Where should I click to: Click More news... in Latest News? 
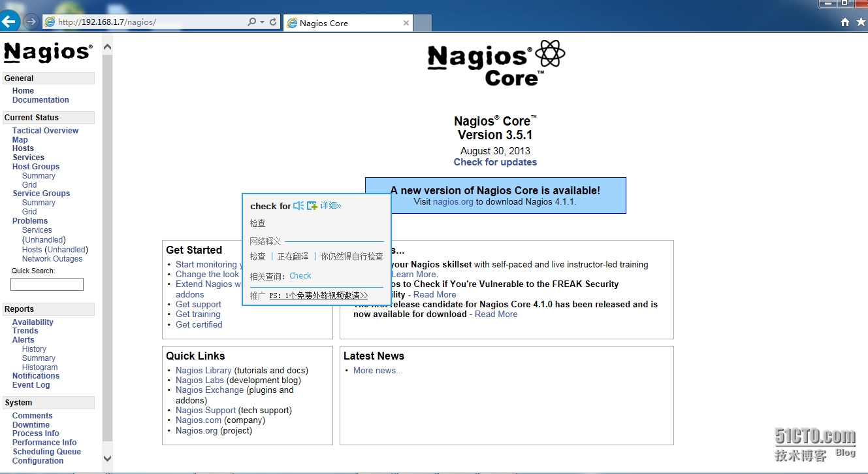(x=378, y=371)
